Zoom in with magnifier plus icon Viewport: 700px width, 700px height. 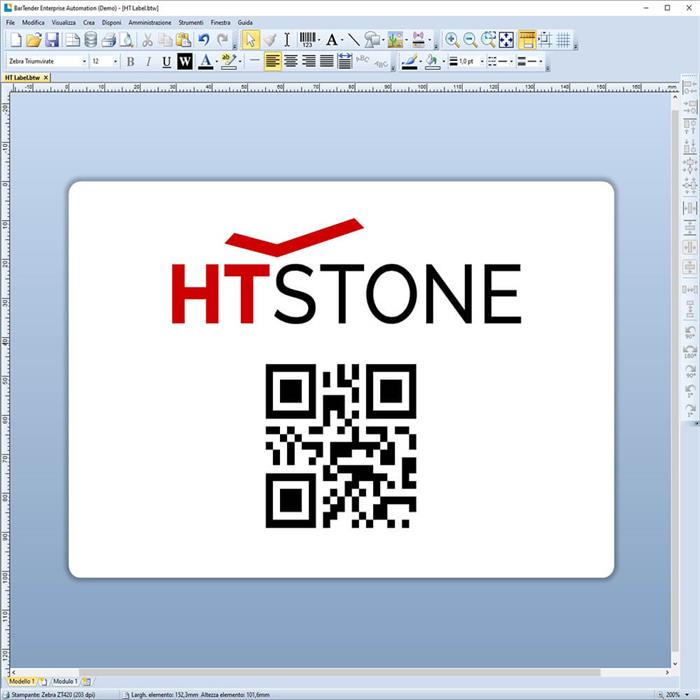pyautogui.click(x=452, y=40)
